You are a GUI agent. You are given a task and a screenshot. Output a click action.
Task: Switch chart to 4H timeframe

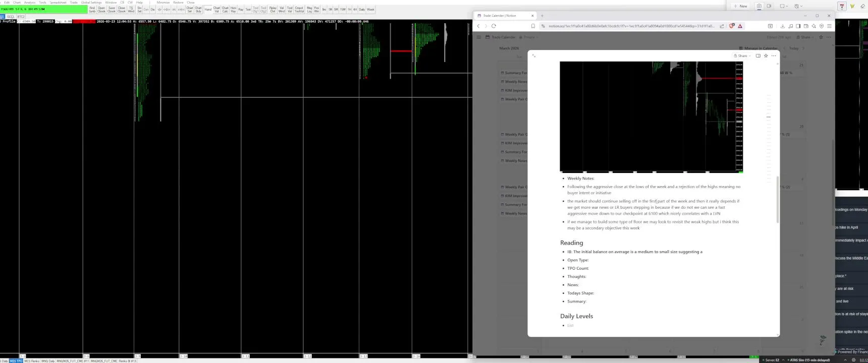(x=355, y=9)
